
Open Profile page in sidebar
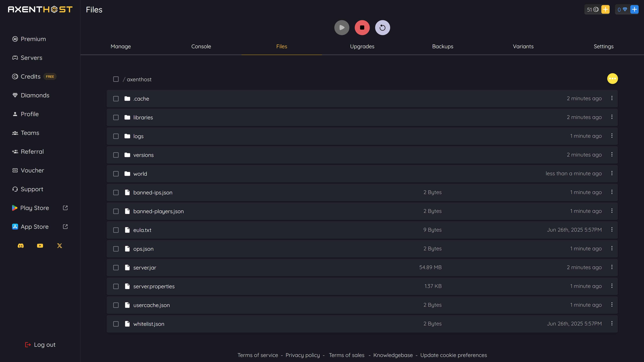25,114
